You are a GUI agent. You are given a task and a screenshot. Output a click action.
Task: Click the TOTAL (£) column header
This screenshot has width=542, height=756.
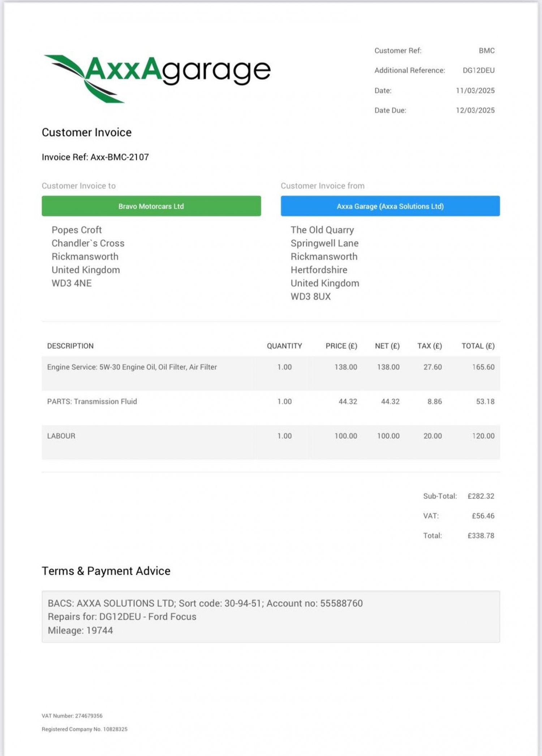click(x=478, y=346)
